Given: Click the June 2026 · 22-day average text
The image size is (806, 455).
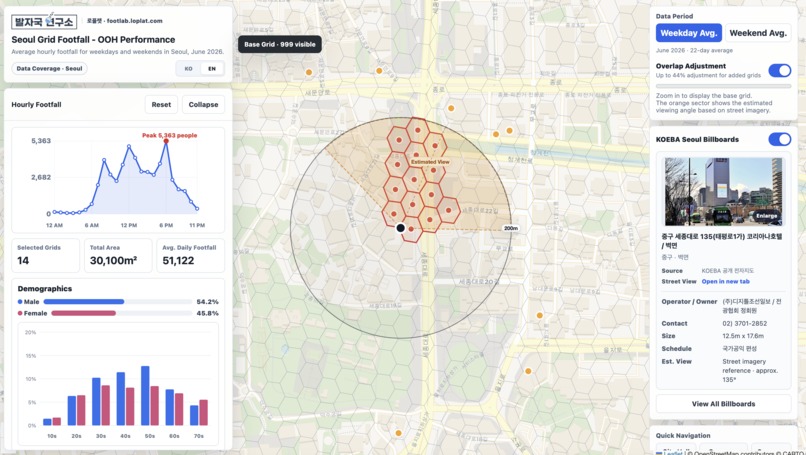Looking at the screenshot, I should point(694,50).
